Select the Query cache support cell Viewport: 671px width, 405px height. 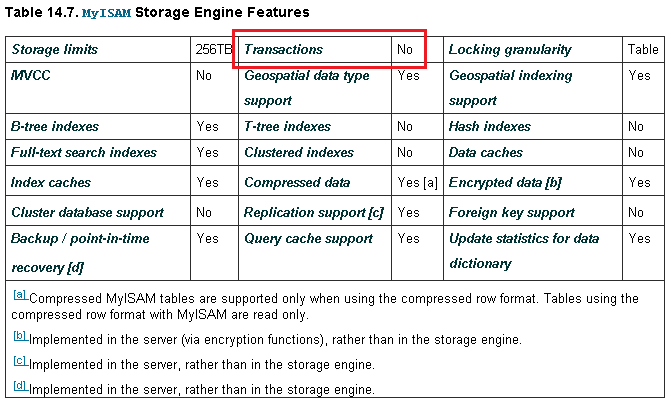[315, 253]
